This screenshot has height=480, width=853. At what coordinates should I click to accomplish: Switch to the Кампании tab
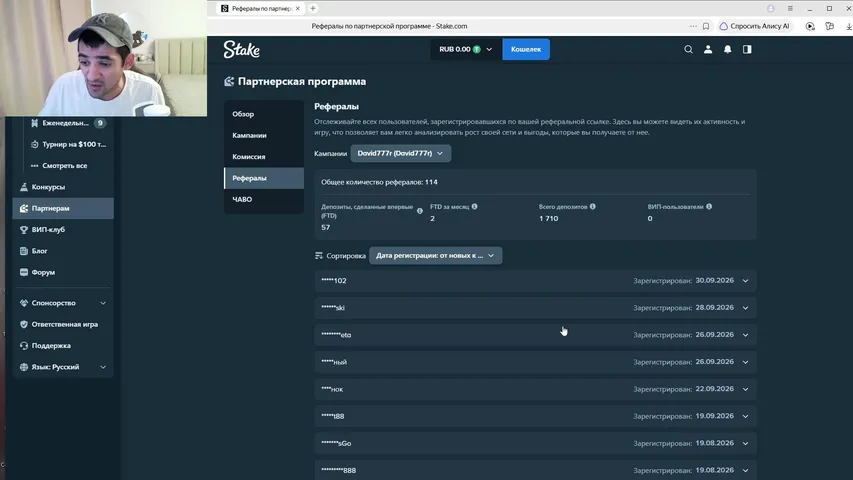coord(264,136)
